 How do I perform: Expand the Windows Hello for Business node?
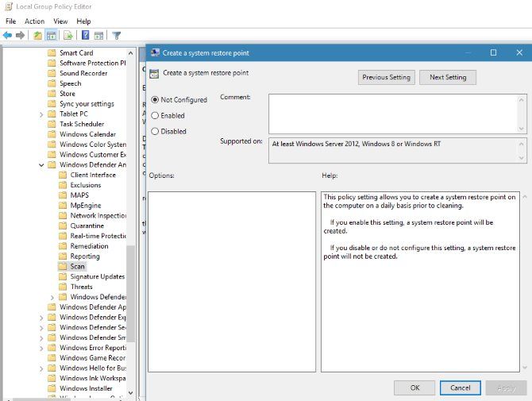point(41,368)
